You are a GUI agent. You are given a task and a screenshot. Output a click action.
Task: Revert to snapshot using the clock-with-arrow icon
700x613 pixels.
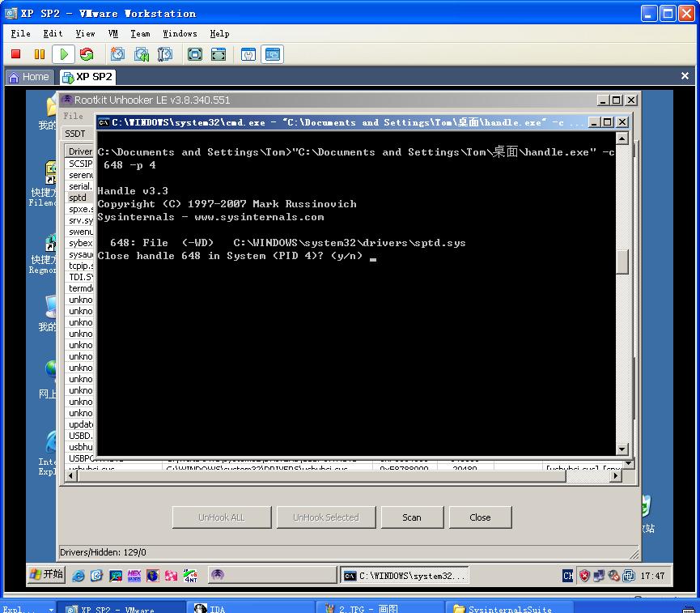(x=142, y=54)
